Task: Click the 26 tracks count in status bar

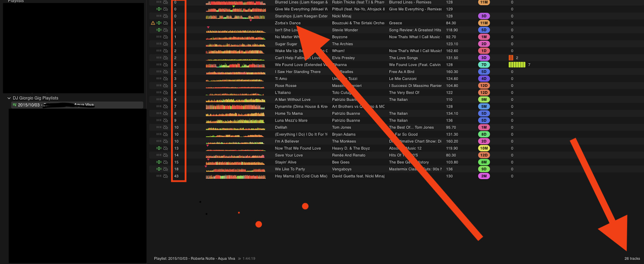Action: click(632, 259)
